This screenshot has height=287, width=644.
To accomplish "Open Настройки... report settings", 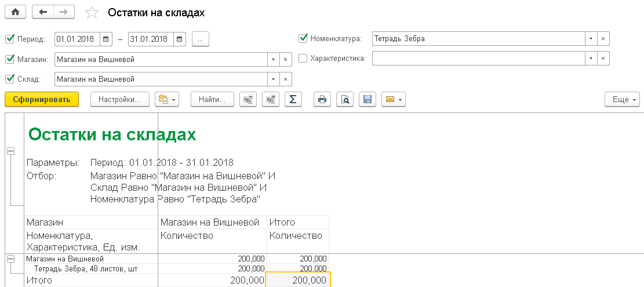I will [119, 99].
